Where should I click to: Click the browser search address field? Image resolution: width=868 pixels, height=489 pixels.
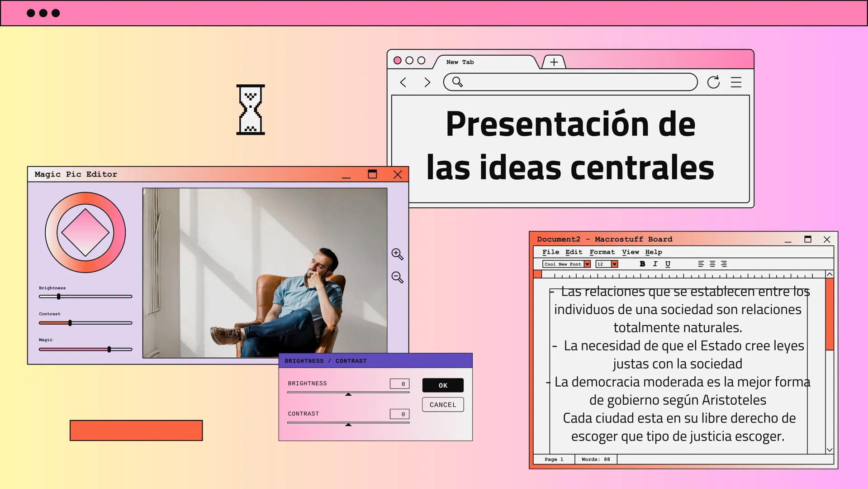(574, 82)
